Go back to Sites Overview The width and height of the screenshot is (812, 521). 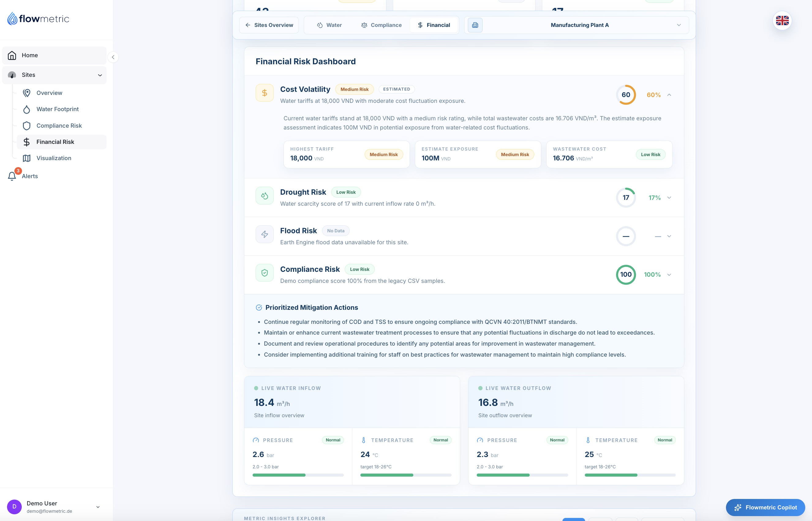click(x=269, y=25)
